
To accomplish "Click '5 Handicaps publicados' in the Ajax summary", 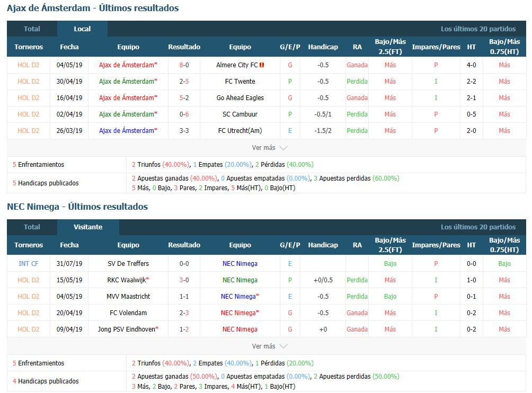I will pyautogui.click(x=46, y=183).
